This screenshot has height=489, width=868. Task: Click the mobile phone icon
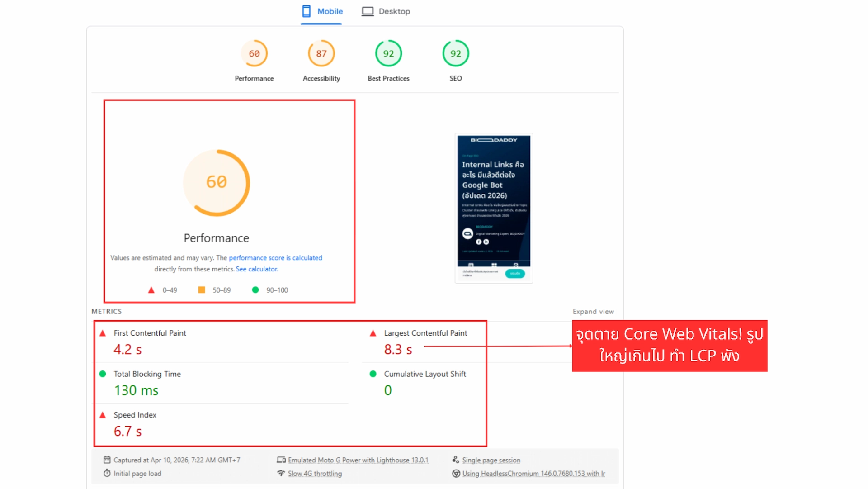pyautogui.click(x=307, y=11)
